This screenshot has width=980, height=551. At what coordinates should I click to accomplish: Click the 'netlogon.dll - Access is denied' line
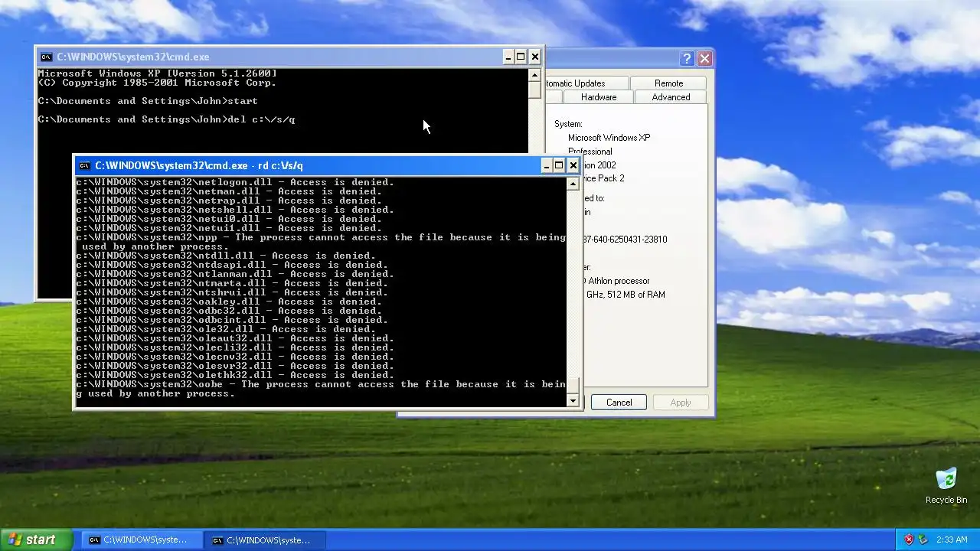tap(235, 182)
